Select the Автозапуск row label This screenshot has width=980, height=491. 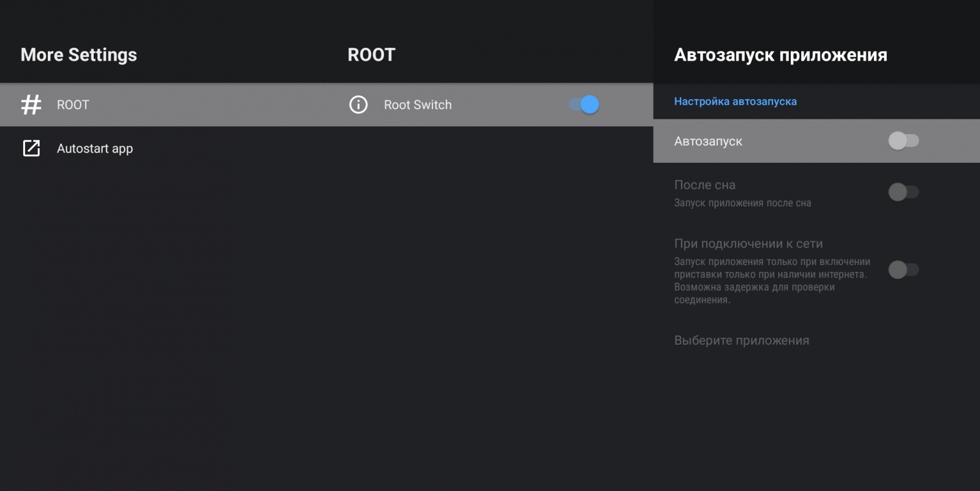tap(708, 141)
